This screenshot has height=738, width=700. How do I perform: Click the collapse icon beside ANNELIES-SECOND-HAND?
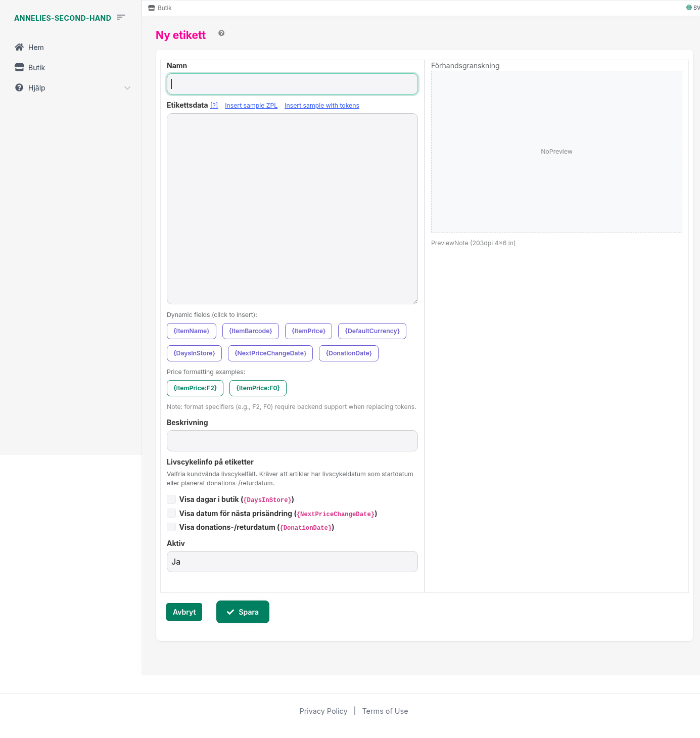tap(121, 17)
